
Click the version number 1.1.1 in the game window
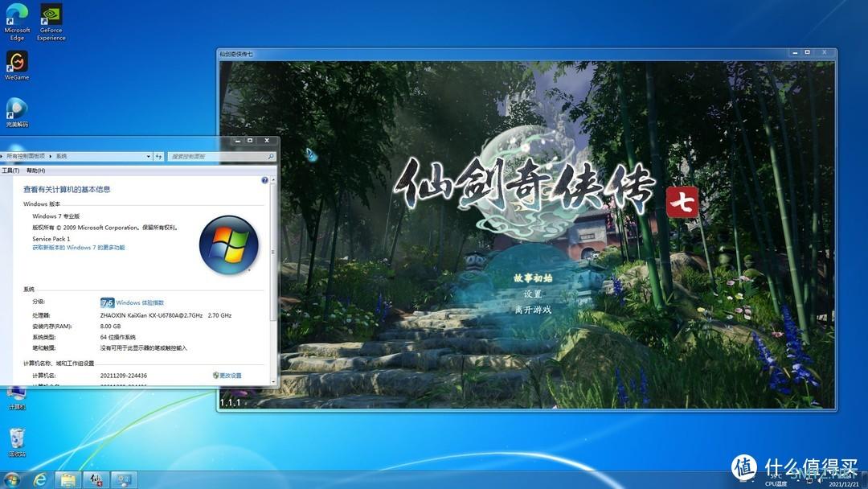[x=231, y=403]
